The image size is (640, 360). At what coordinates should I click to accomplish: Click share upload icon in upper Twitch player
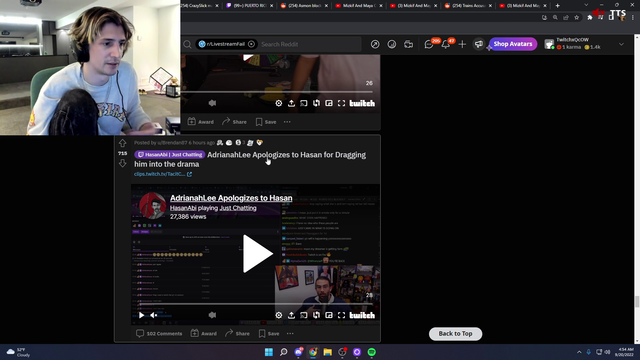(291, 103)
